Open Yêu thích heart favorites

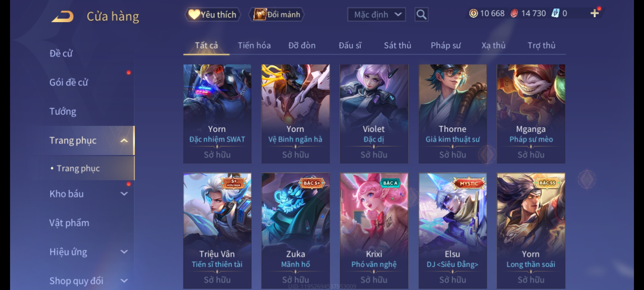(x=213, y=15)
